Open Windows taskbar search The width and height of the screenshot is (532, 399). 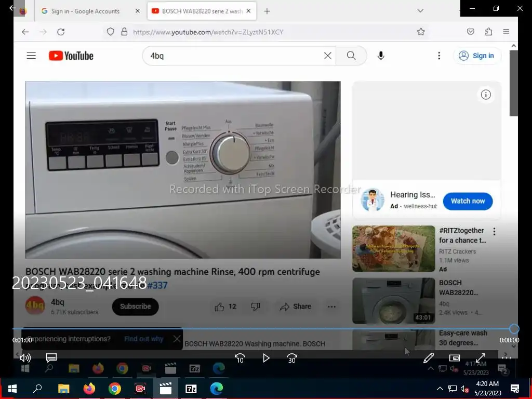(x=37, y=388)
